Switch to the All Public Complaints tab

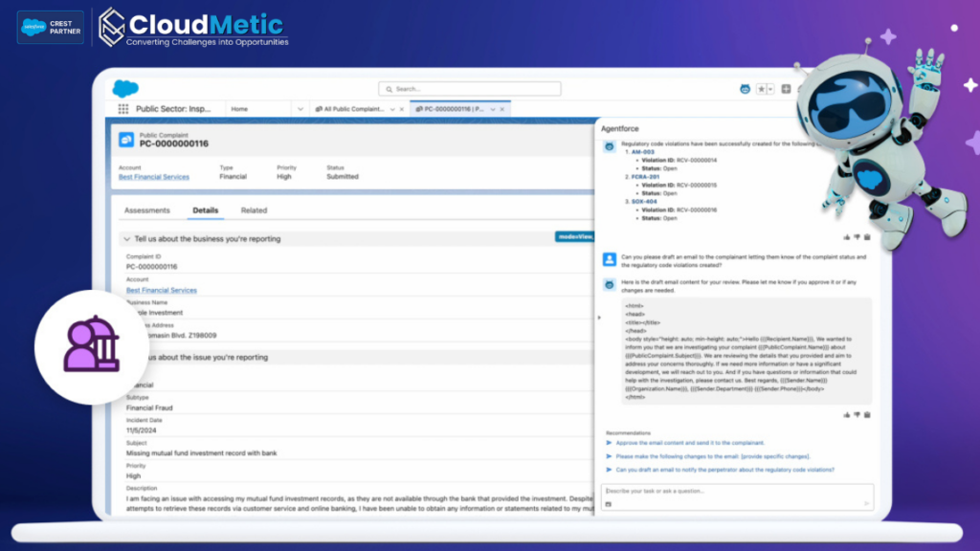(x=354, y=109)
